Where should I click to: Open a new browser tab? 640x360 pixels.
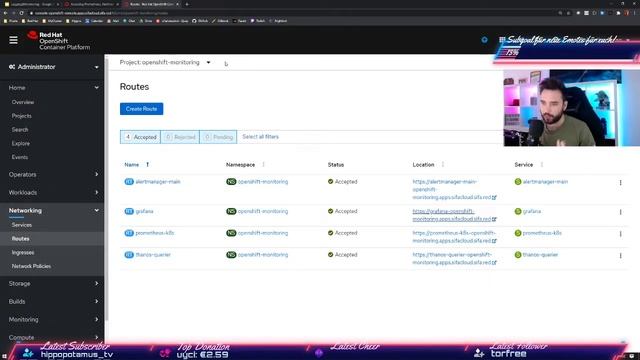(187, 4)
